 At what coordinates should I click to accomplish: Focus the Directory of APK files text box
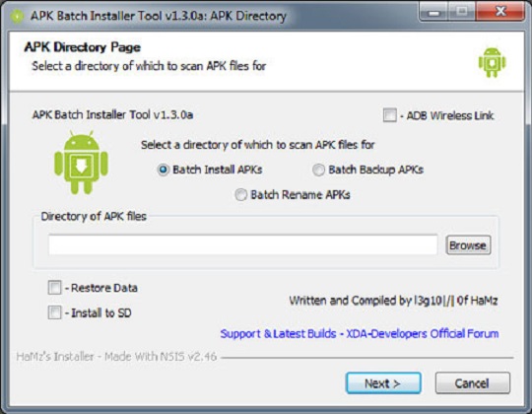point(243,244)
